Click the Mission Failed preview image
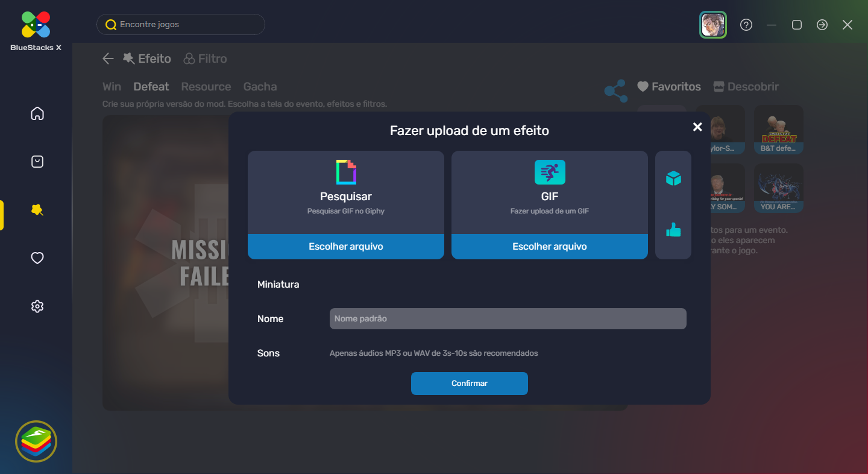Screen dimensions: 868x474 [166, 263]
